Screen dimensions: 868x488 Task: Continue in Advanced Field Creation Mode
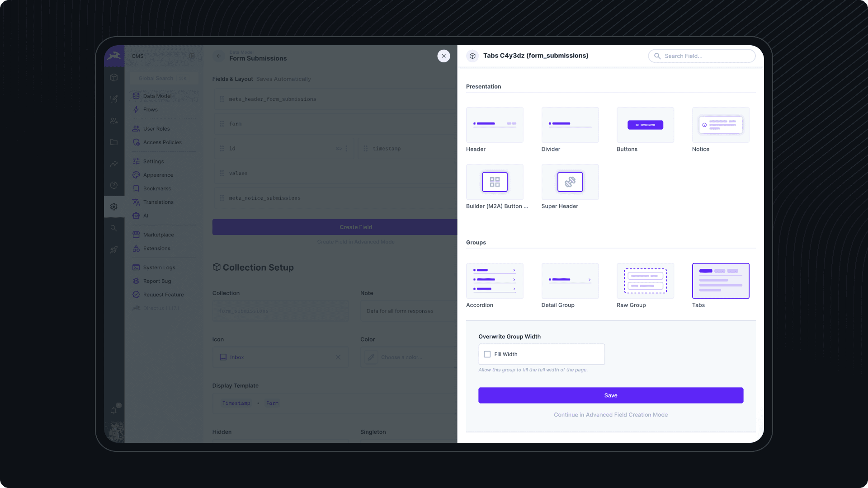(611, 415)
